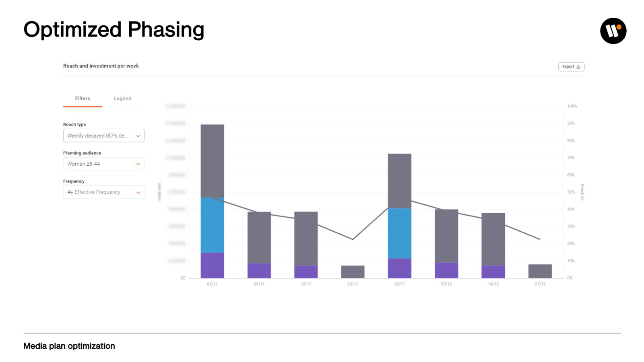This screenshot has width=644, height=362.
Task: Select the Filters tab
Action: [83, 99]
